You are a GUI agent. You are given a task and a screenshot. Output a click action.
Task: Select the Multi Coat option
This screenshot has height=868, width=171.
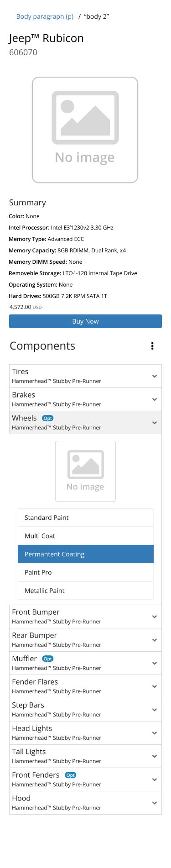click(x=86, y=536)
